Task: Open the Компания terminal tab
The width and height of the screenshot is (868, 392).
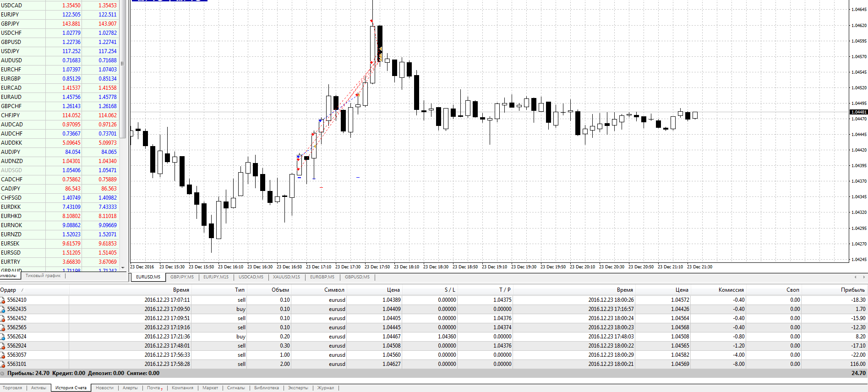Action: click(x=182, y=388)
